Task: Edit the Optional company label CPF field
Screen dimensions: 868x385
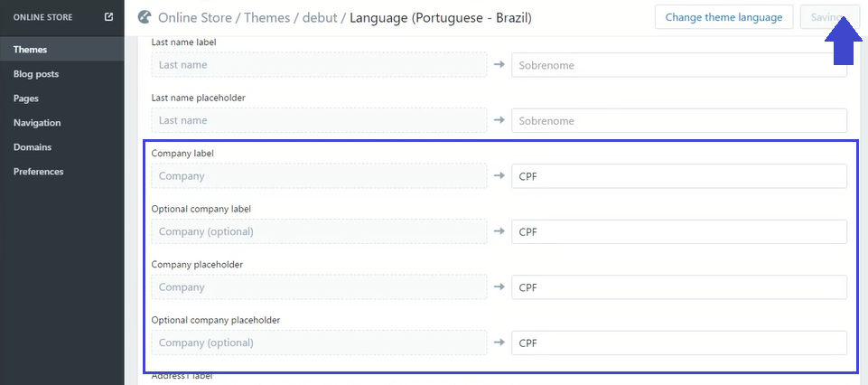Action: pyautogui.click(x=679, y=231)
